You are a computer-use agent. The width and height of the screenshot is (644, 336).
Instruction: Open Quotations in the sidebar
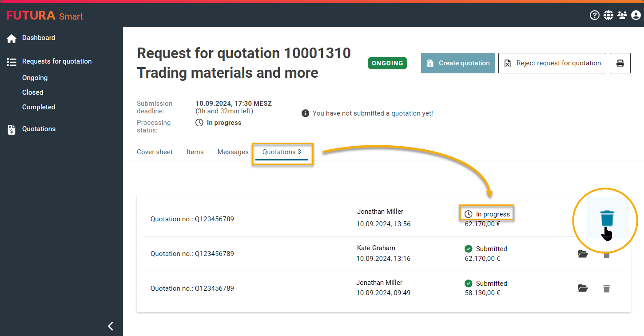[x=39, y=129]
